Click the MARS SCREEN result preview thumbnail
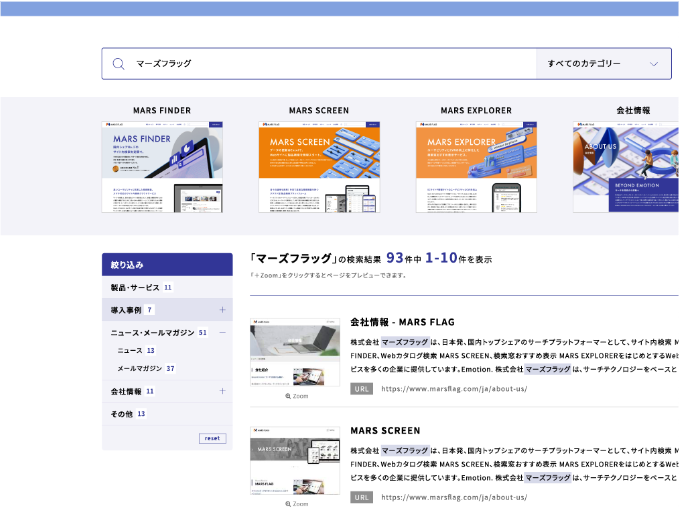 [295, 460]
